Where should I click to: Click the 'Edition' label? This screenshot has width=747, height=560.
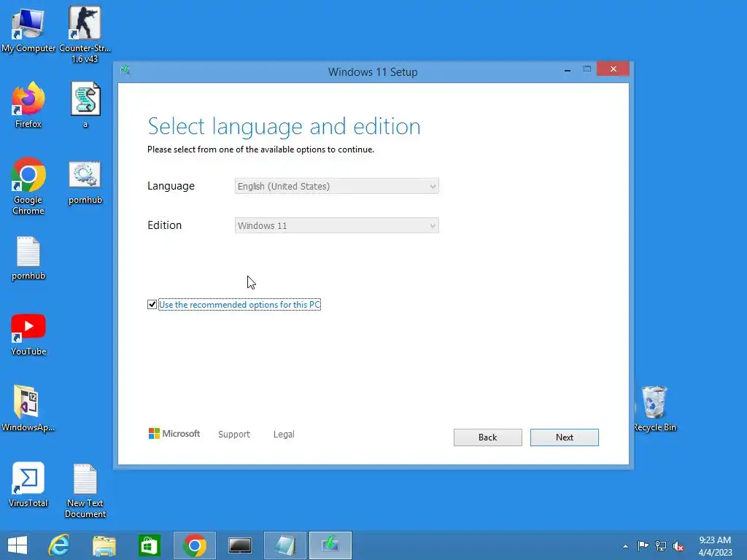click(x=164, y=225)
